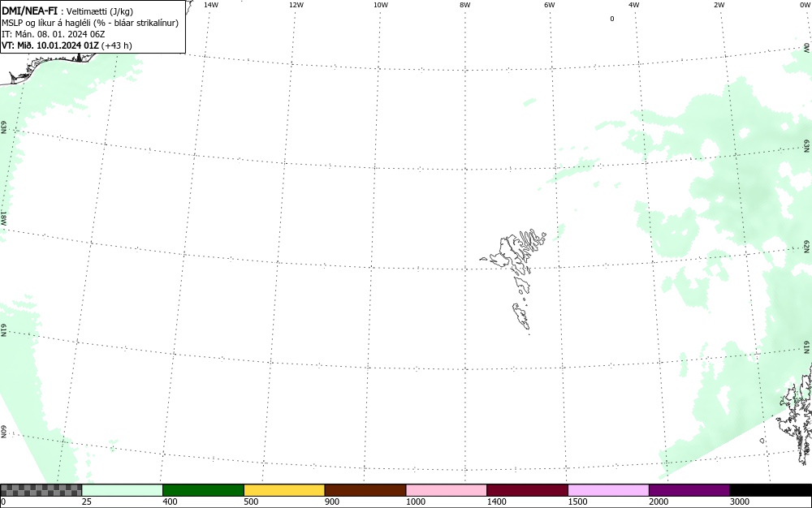Click the legend value 2000
Image resolution: width=812 pixels, height=508 pixels.
[x=659, y=502]
